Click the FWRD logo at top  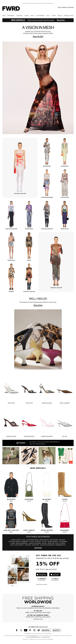tap(11, 9)
